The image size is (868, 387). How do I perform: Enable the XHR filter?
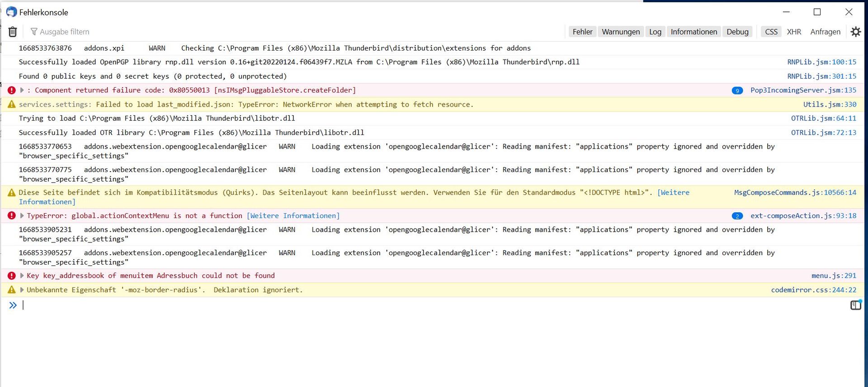click(793, 32)
